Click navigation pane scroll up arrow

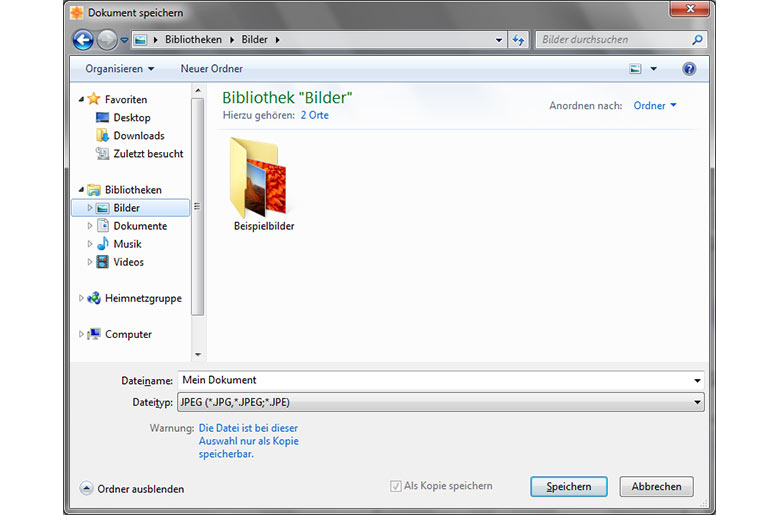click(x=197, y=91)
